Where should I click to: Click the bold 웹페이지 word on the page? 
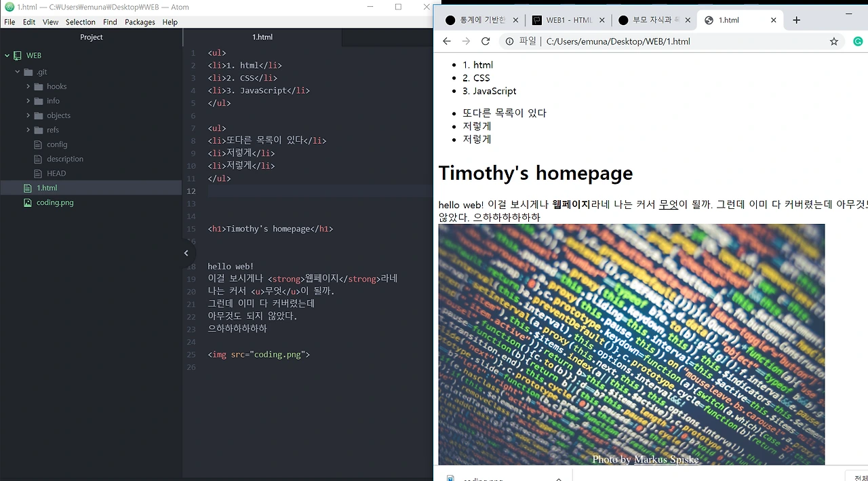(x=572, y=205)
